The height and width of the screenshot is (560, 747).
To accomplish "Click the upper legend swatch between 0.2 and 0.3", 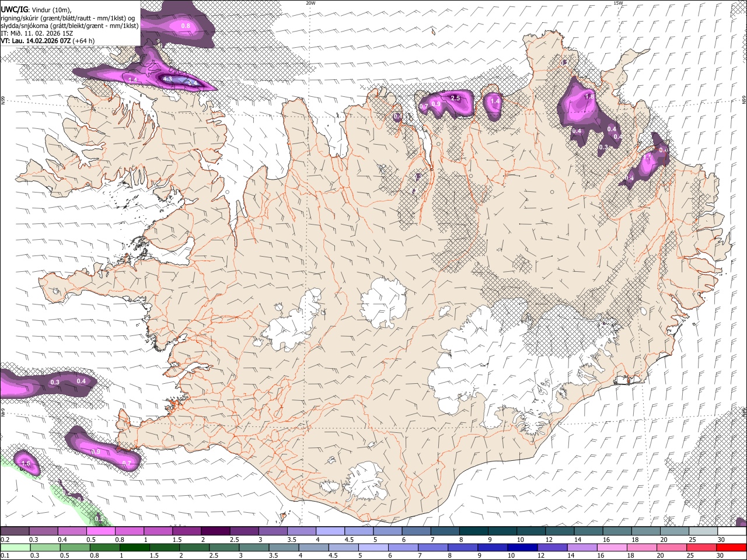I will point(15,531).
